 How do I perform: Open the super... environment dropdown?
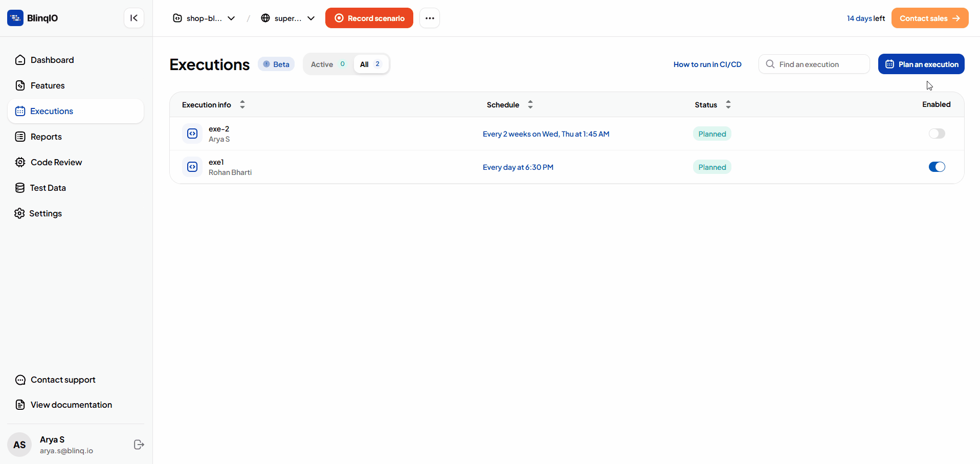pyautogui.click(x=287, y=18)
